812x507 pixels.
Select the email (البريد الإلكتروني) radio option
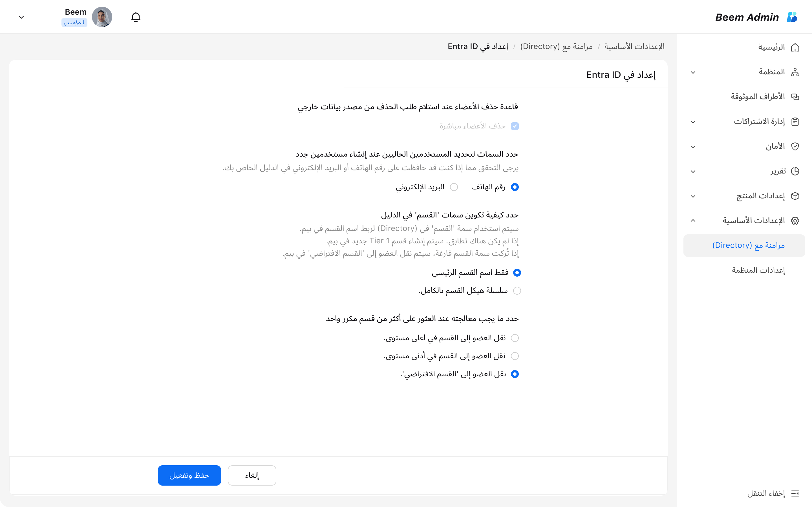coord(454,187)
